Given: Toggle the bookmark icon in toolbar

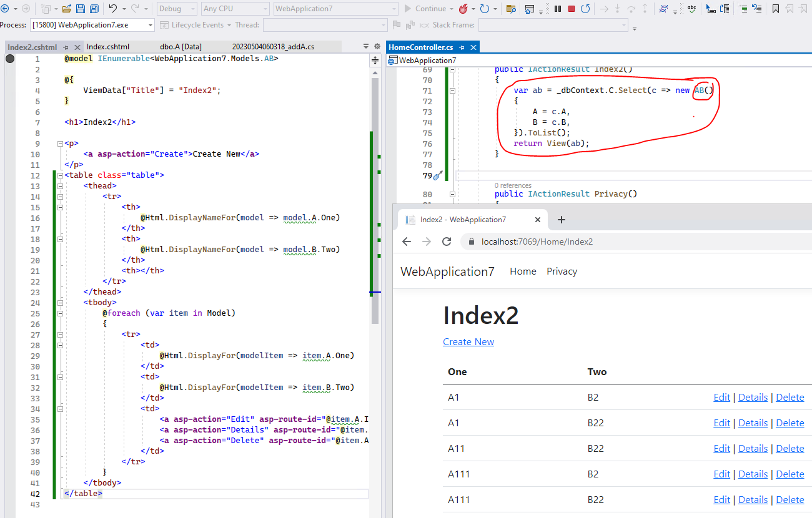Looking at the screenshot, I should click(x=775, y=9).
